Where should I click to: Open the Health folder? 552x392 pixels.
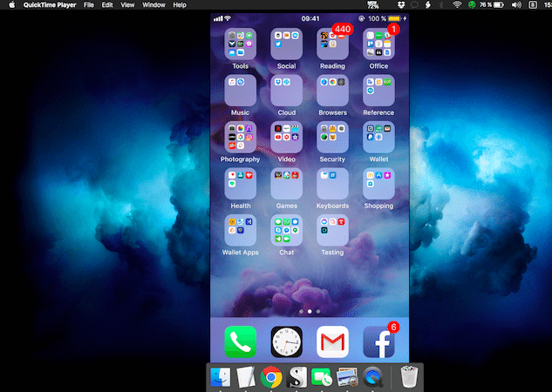coord(240,184)
